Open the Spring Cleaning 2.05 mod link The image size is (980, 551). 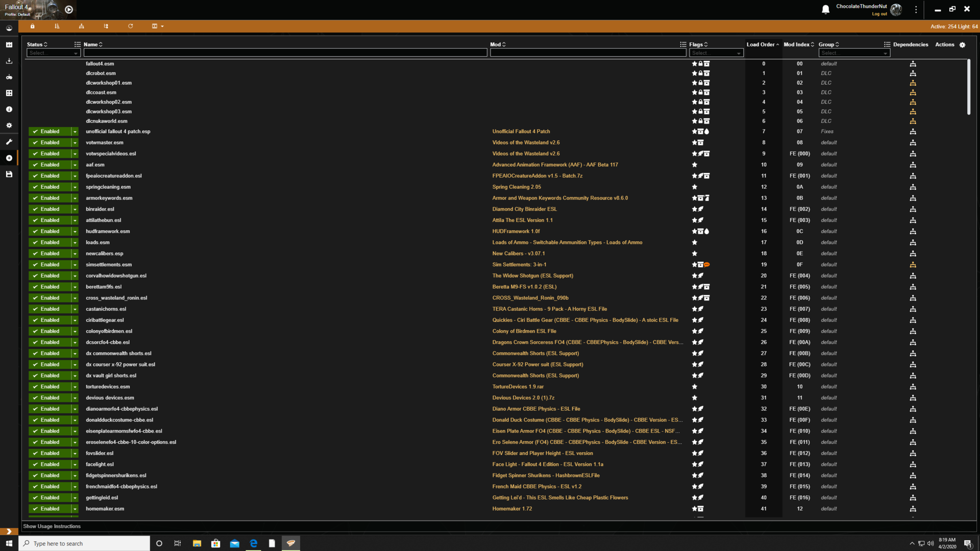(517, 187)
